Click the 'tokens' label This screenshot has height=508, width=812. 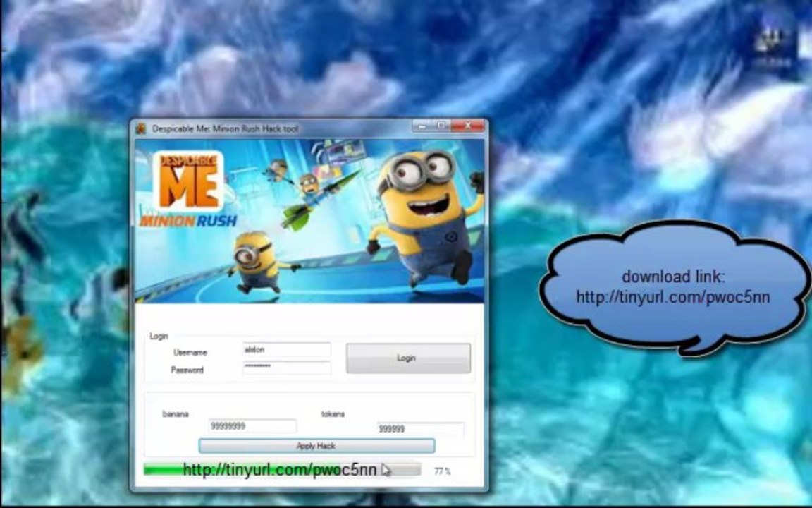coord(333,414)
